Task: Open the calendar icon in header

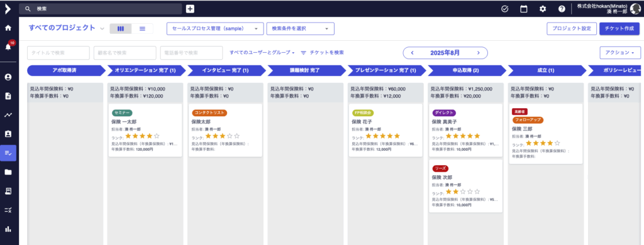Action: 524,9
